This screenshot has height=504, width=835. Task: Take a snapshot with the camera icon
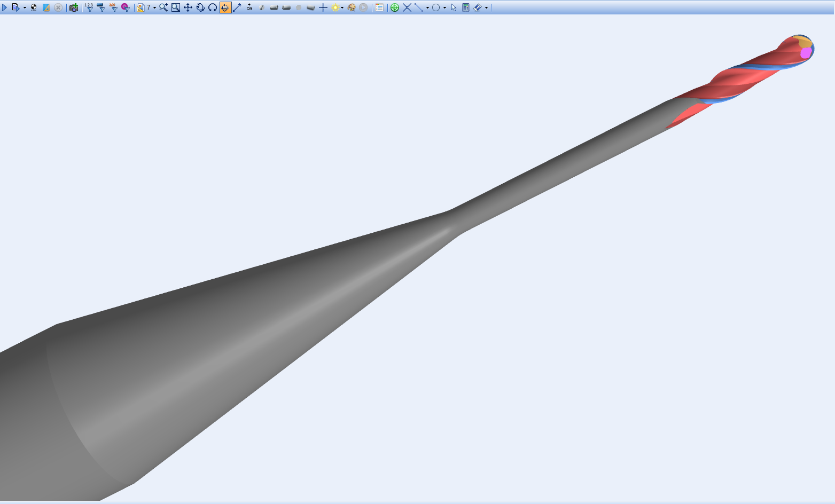[x=74, y=7]
